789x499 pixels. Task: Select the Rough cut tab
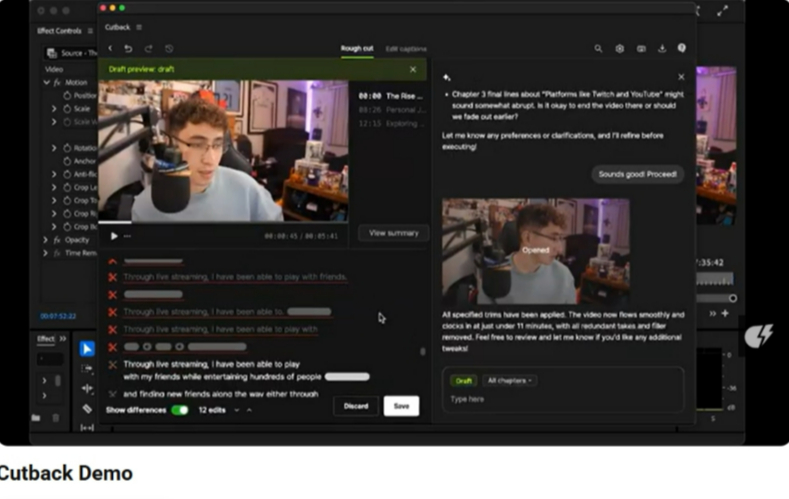(x=356, y=48)
